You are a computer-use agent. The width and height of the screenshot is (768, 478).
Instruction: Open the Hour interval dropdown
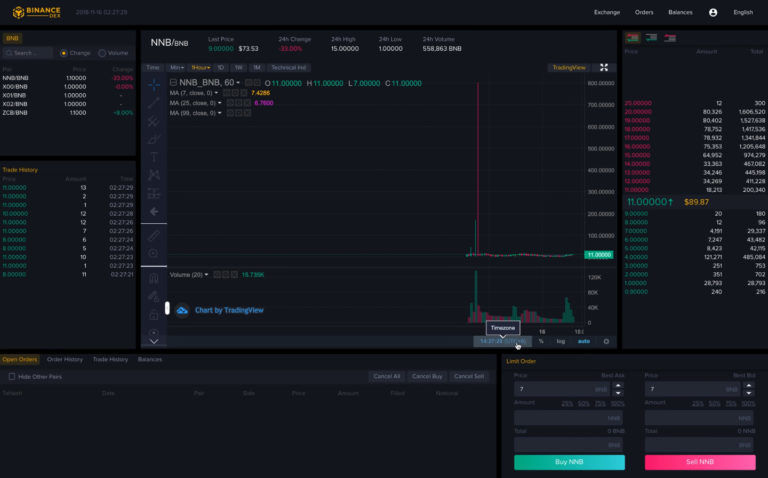tap(200, 68)
